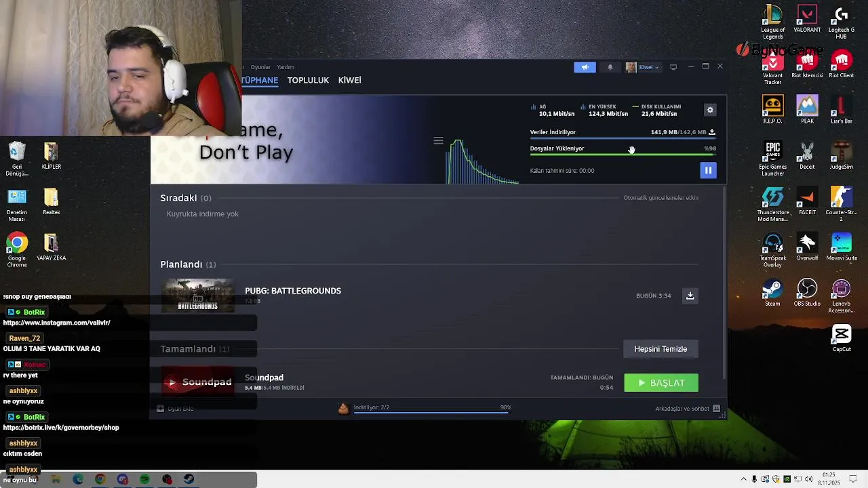This screenshot has height=488, width=868.
Task: Click Spotify icon in taskbar
Action: coord(144,479)
